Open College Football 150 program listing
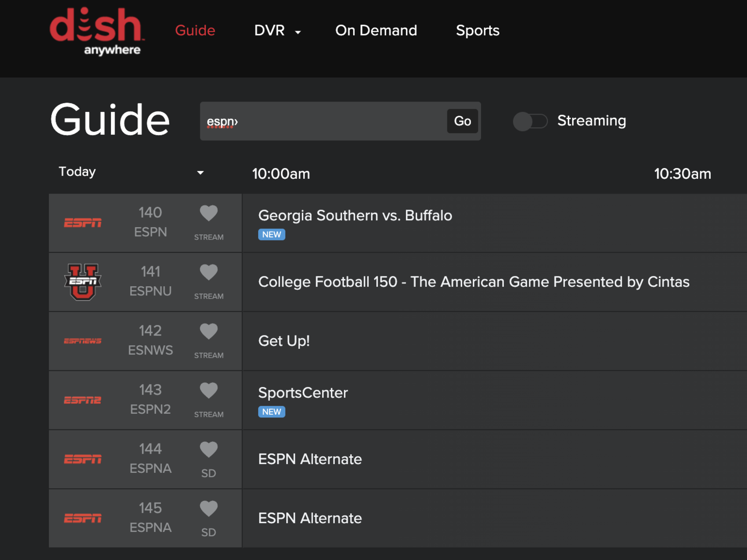The height and width of the screenshot is (560, 747). point(495,282)
